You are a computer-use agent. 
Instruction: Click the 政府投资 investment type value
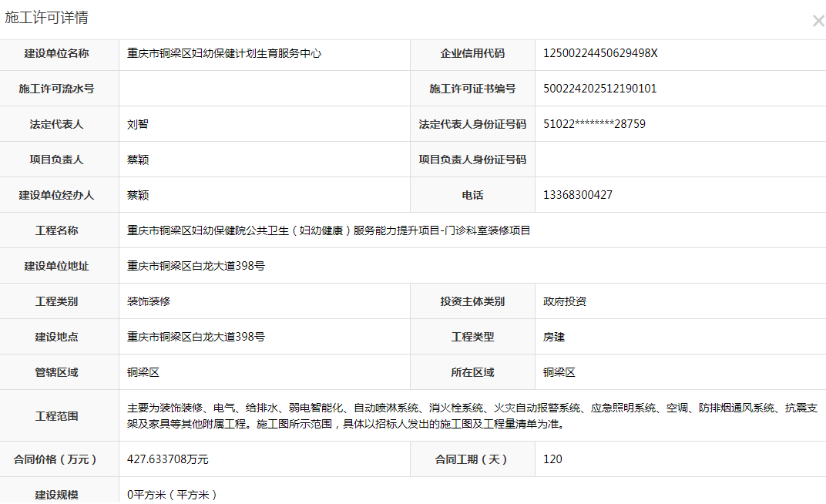click(565, 301)
